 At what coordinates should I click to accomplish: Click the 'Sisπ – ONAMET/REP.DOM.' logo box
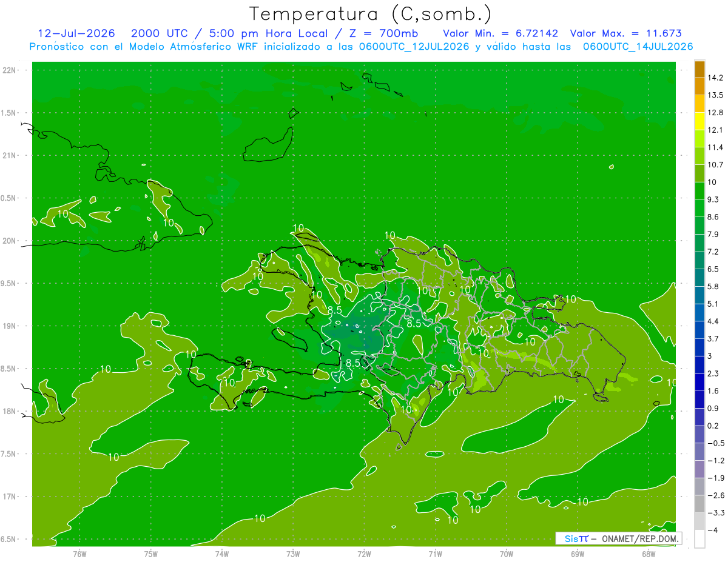coord(618,538)
